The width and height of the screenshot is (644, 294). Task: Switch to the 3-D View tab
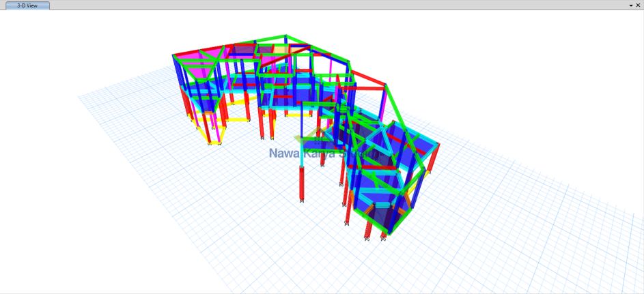(27, 5)
